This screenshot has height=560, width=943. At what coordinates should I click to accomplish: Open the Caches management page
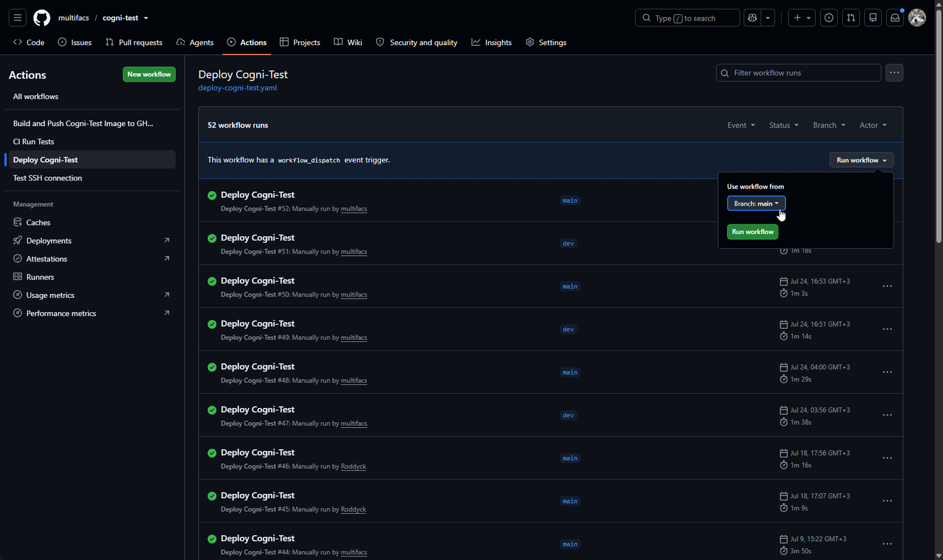[x=92, y=223]
